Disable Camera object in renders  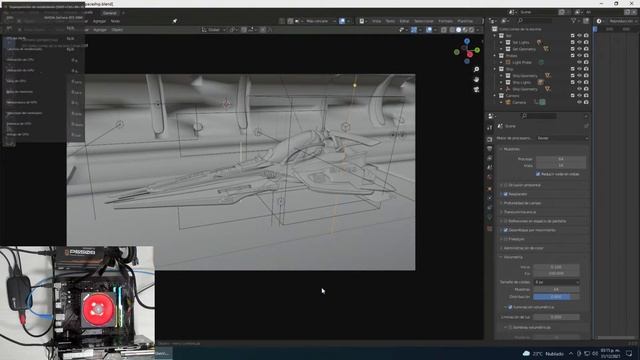(x=586, y=102)
